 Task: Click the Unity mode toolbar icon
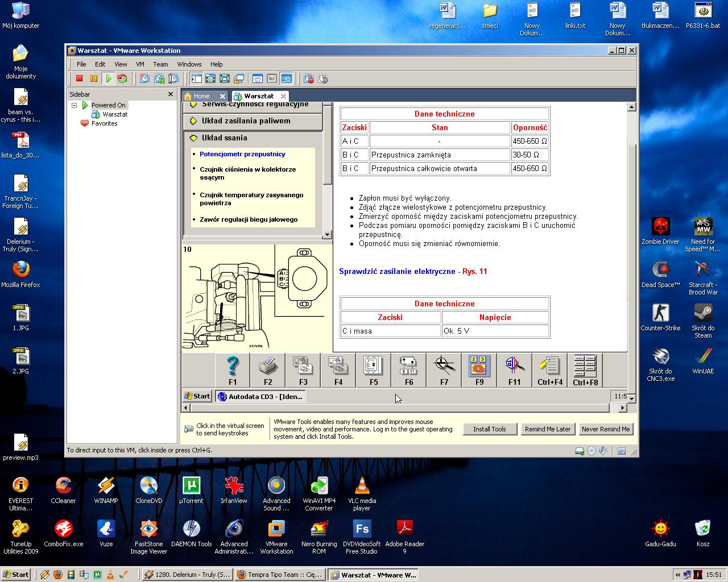click(x=239, y=78)
